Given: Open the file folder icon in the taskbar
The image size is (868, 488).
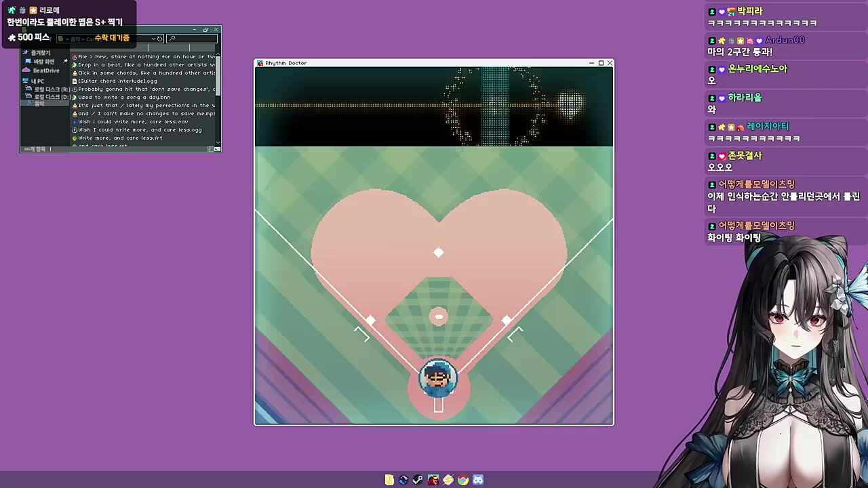Looking at the screenshot, I should pos(389,480).
